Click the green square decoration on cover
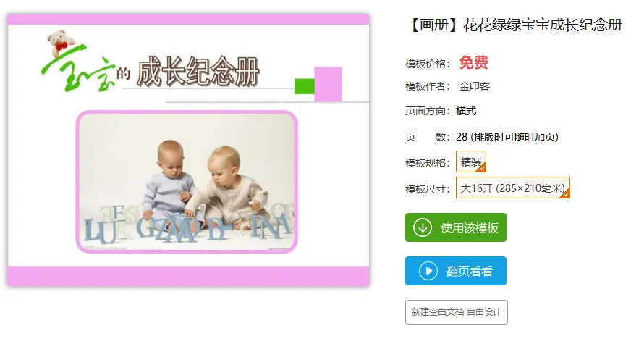This screenshot has width=644, height=339. 305,86
